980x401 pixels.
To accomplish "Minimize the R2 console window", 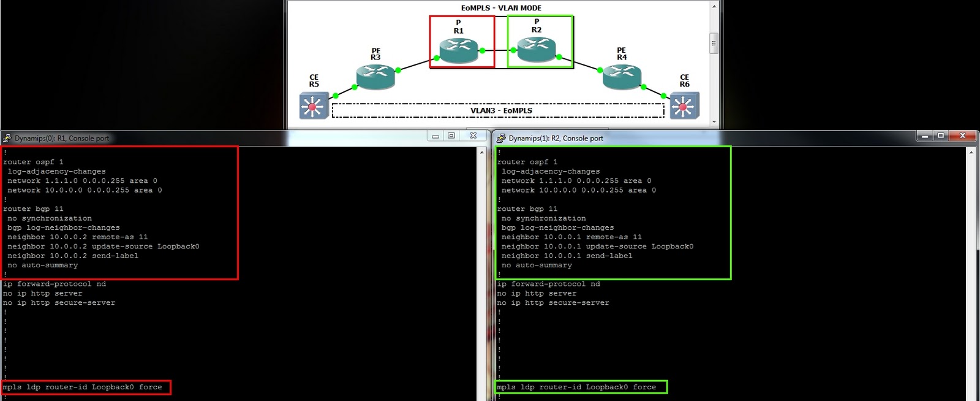I will [925, 136].
